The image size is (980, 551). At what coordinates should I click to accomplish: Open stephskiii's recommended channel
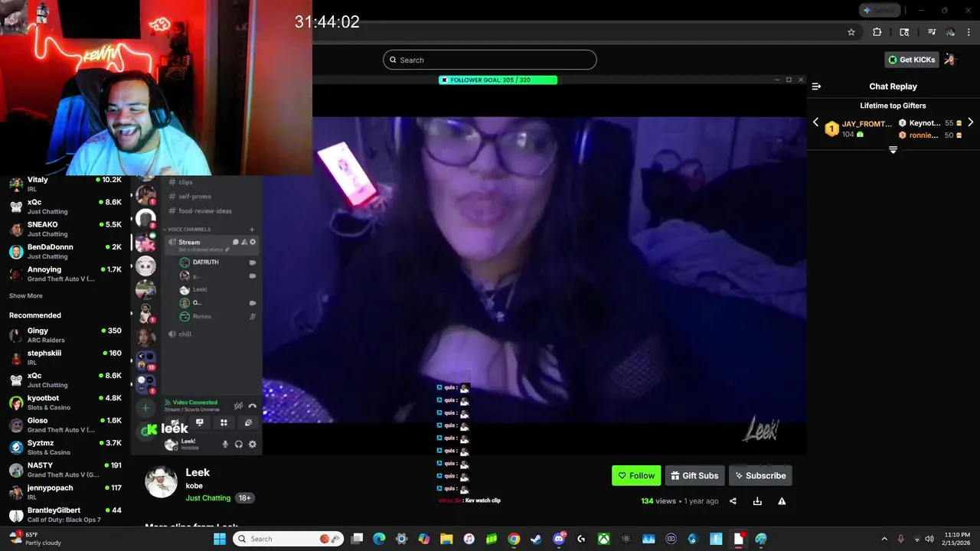click(x=65, y=357)
